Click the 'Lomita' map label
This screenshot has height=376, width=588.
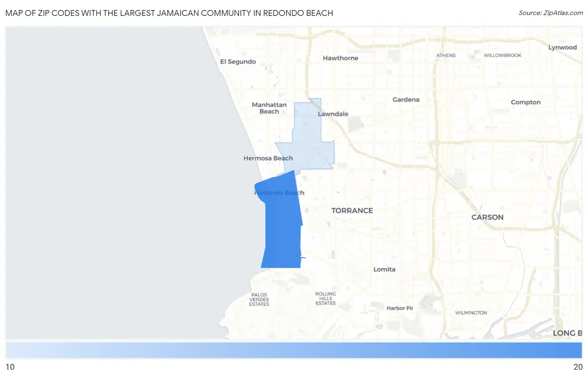[384, 269]
